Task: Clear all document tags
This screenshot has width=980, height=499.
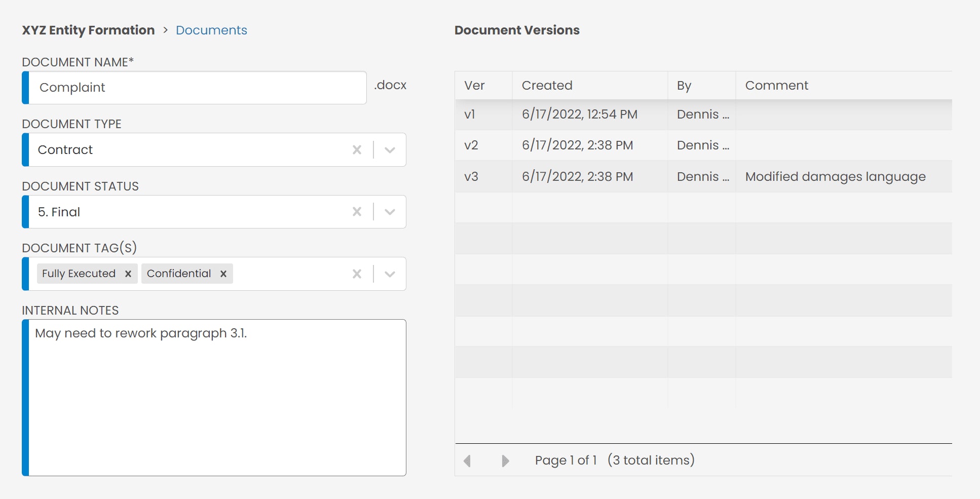Action: pyautogui.click(x=357, y=274)
